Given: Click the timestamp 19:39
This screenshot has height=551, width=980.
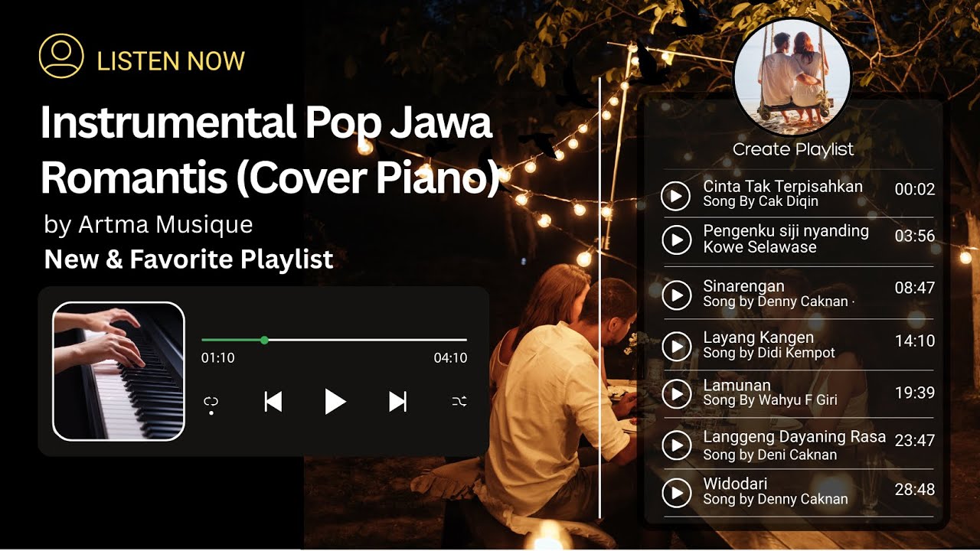Looking at the screenshot, I should point(915,393).
